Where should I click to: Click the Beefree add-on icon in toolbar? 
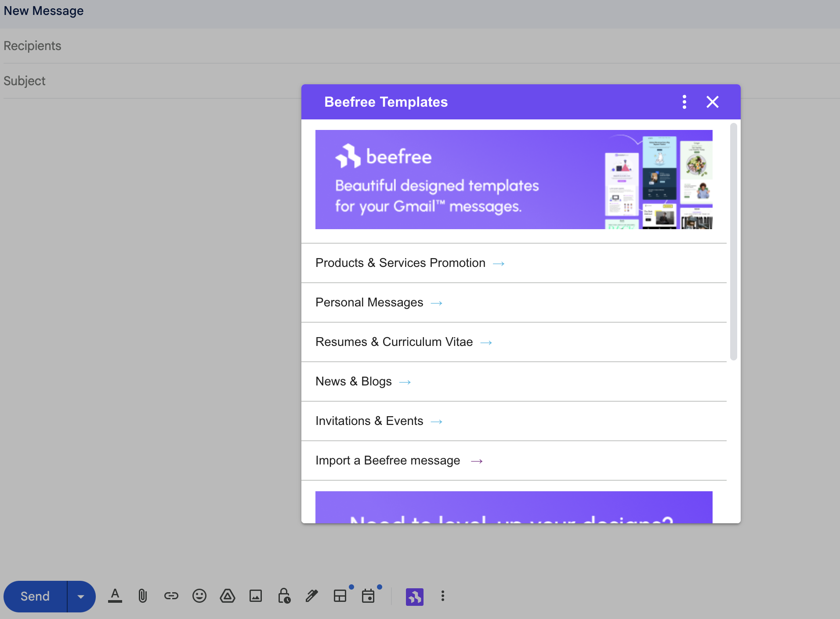click(415, 597)
